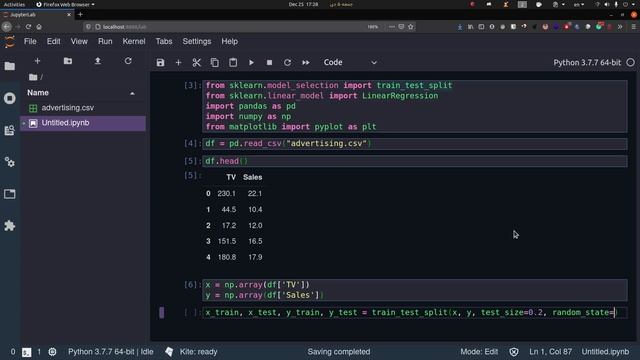Restart the kernel

tap(287, 62)
